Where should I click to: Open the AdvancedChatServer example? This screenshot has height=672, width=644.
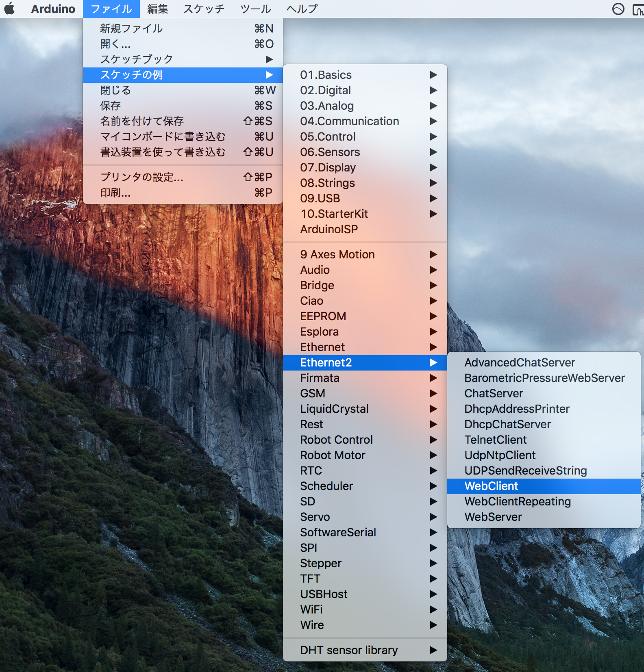pos(519,362)
